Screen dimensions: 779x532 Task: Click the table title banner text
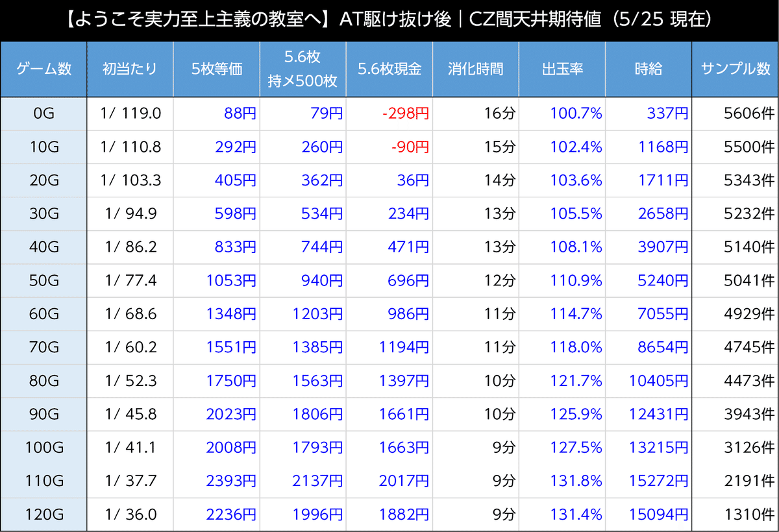point(389,20)
